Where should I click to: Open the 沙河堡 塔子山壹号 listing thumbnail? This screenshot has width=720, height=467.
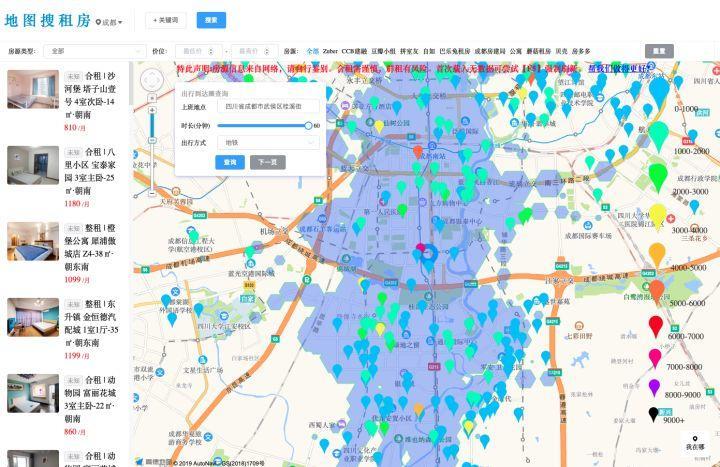pos(33,89)
